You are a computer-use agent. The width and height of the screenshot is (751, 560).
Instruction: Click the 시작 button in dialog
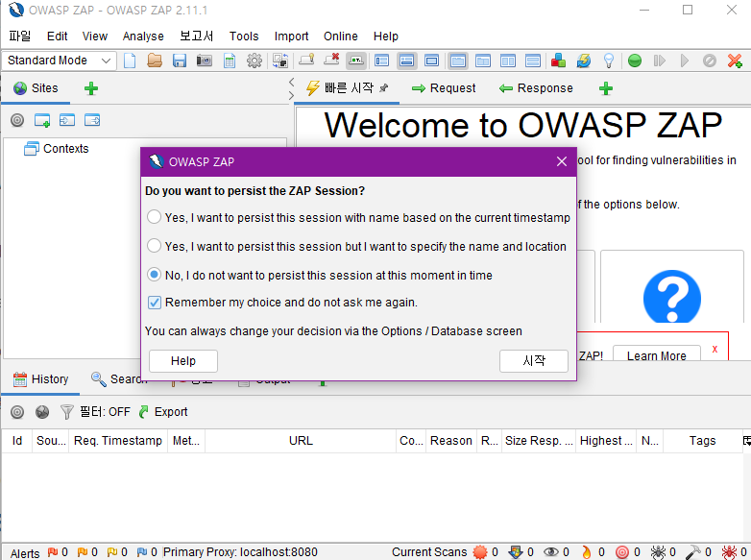534,361
